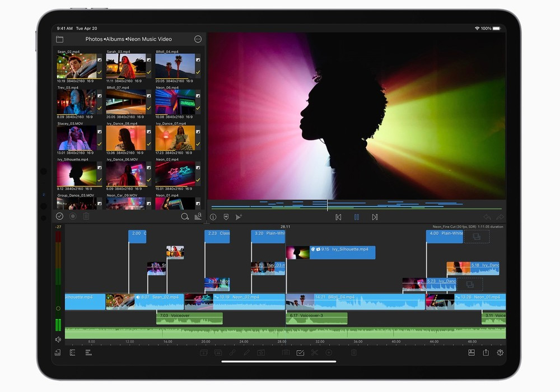This screenshot has width=560, height=392.
Task: Jump to previous edit in preview
Action: [338, 217]
